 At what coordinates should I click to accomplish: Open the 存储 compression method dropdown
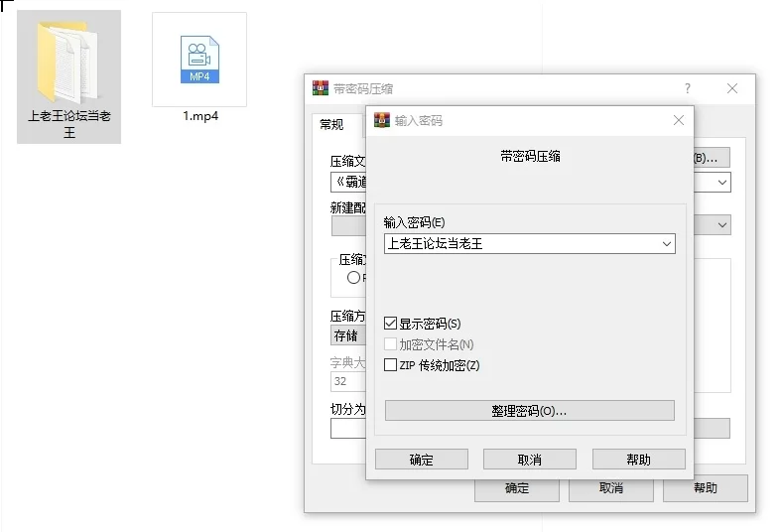tap(347, 335)
